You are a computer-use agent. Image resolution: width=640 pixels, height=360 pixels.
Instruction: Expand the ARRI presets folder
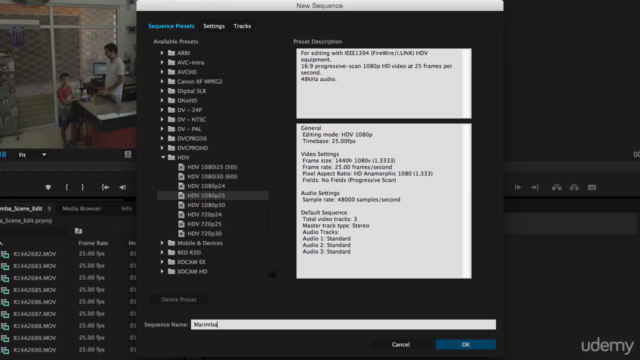(x=162, y=53)
